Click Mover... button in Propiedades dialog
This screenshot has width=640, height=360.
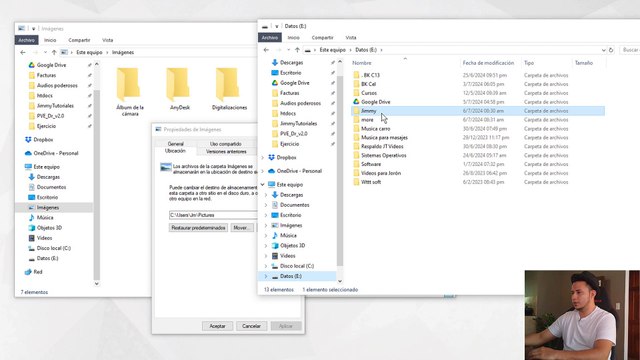242,228
